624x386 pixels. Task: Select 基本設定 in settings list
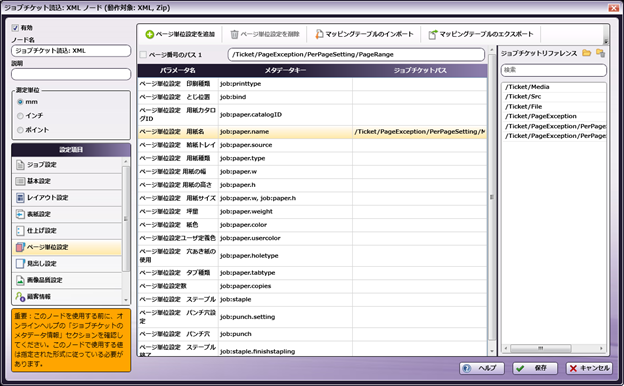pyautogui.click(x=67, y=181)
